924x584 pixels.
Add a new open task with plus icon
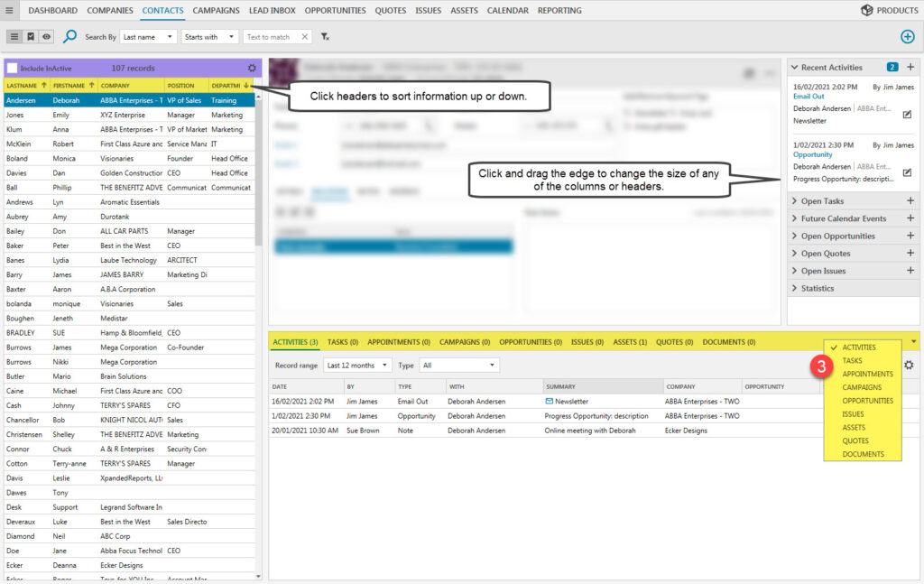910,201
